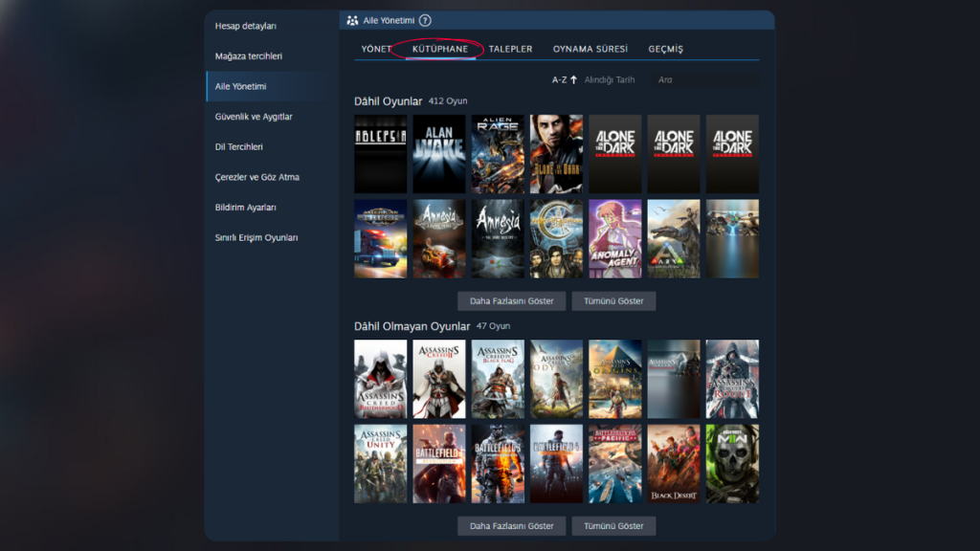980x551 pixels.
Task: Select the American Truck Simulator cover
Action: click(381, 238)
